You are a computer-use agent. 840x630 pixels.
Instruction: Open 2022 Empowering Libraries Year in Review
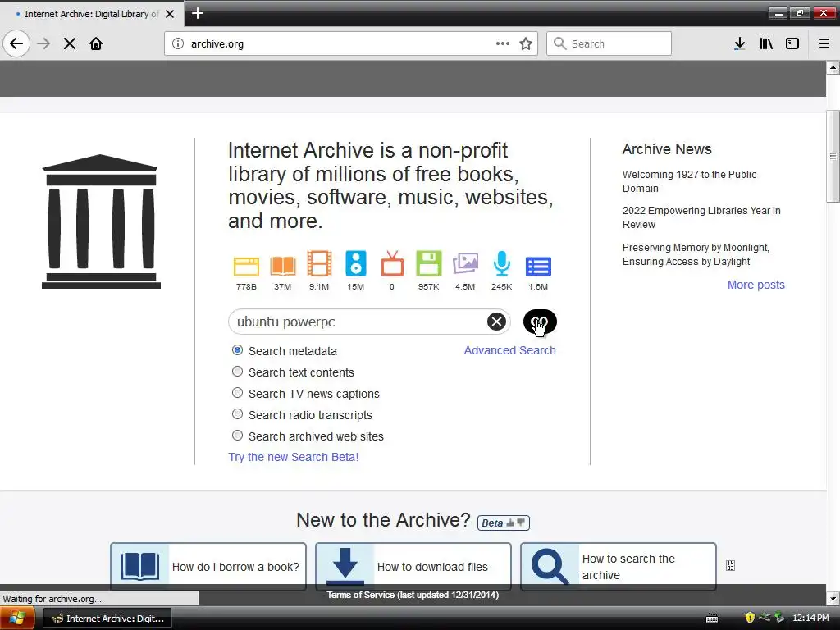(x=701, y=217)
